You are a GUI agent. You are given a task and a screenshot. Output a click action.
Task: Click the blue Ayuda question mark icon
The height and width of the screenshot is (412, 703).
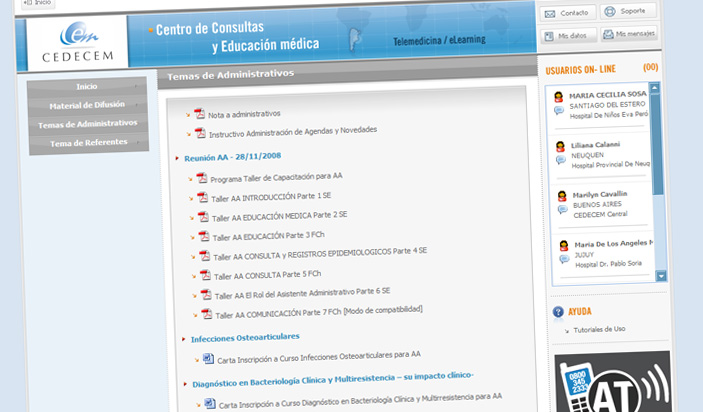pyautogui.click(x=558, y=311)
